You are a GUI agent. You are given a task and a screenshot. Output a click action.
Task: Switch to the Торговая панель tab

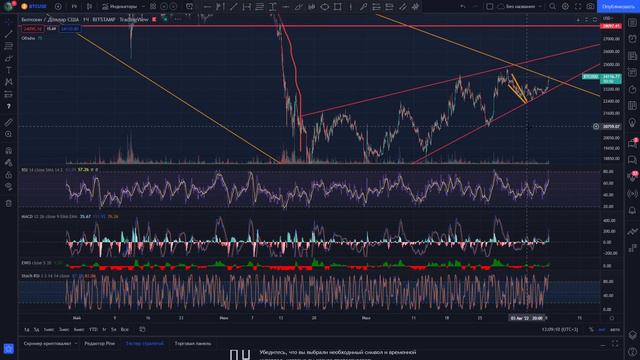click(x=193, y=344)
